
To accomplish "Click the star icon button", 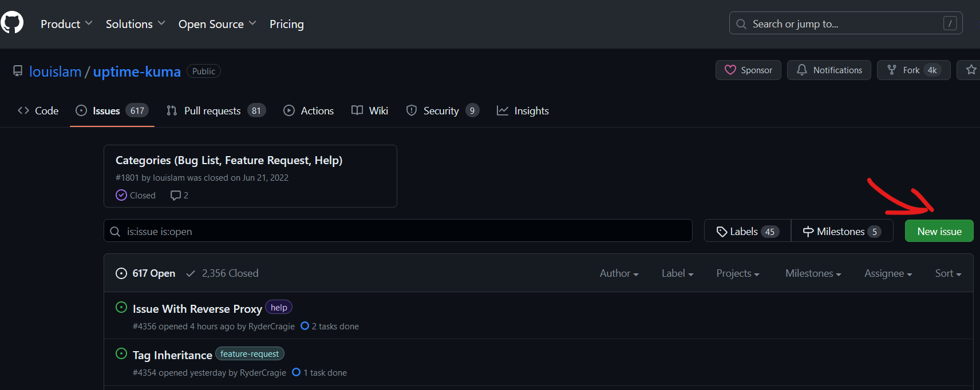I will tap(970, 70).
